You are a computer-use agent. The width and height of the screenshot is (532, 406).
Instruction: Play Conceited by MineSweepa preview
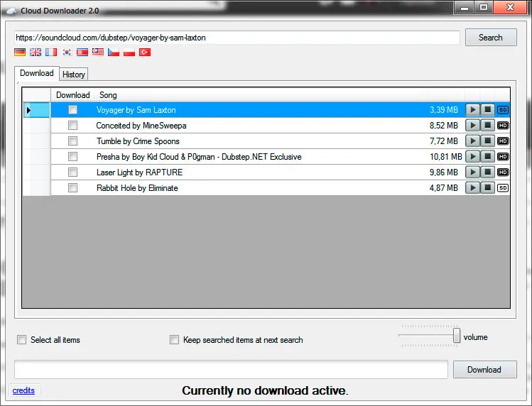(472, 125)
